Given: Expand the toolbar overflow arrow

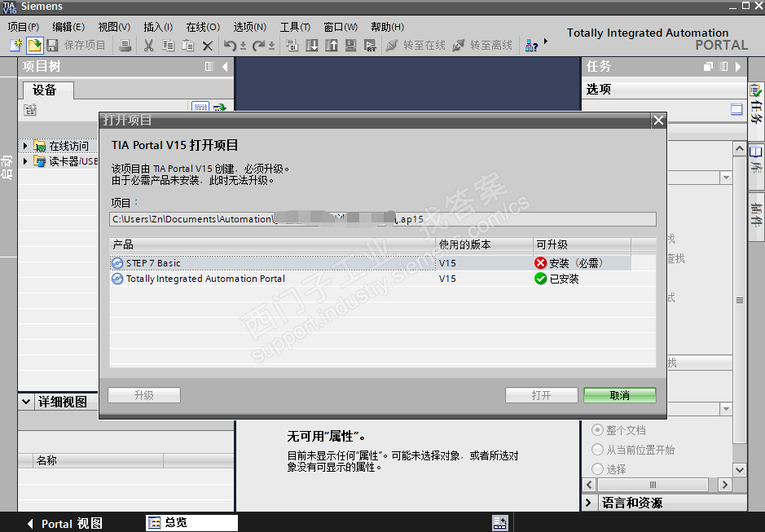Looking at the screenshot, I should 546,42.
